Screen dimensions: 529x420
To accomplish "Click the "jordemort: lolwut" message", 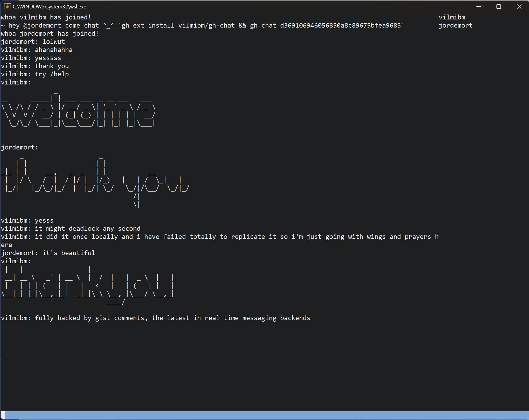I will pos(33,42).
